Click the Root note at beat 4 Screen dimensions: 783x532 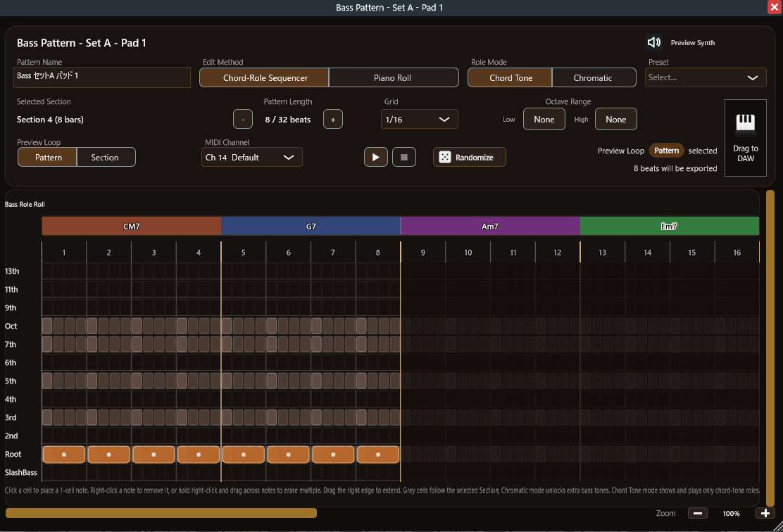[x=199, y=455]
